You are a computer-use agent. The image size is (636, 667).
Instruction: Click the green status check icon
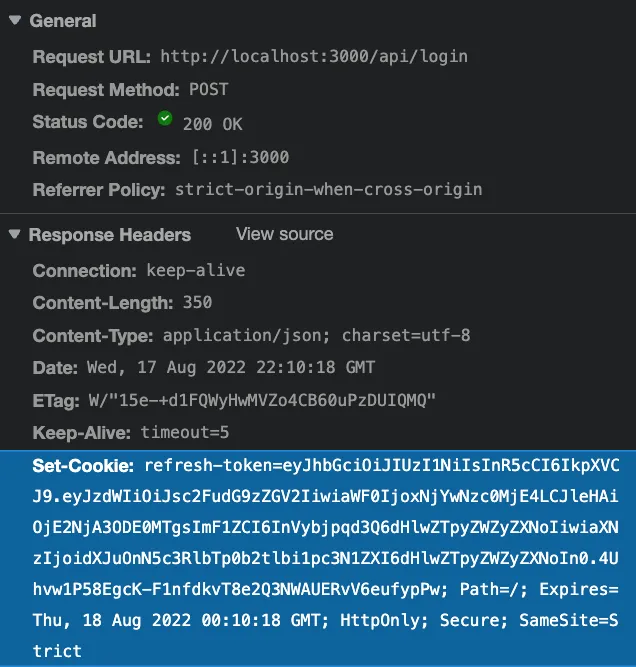pos(165,118)
